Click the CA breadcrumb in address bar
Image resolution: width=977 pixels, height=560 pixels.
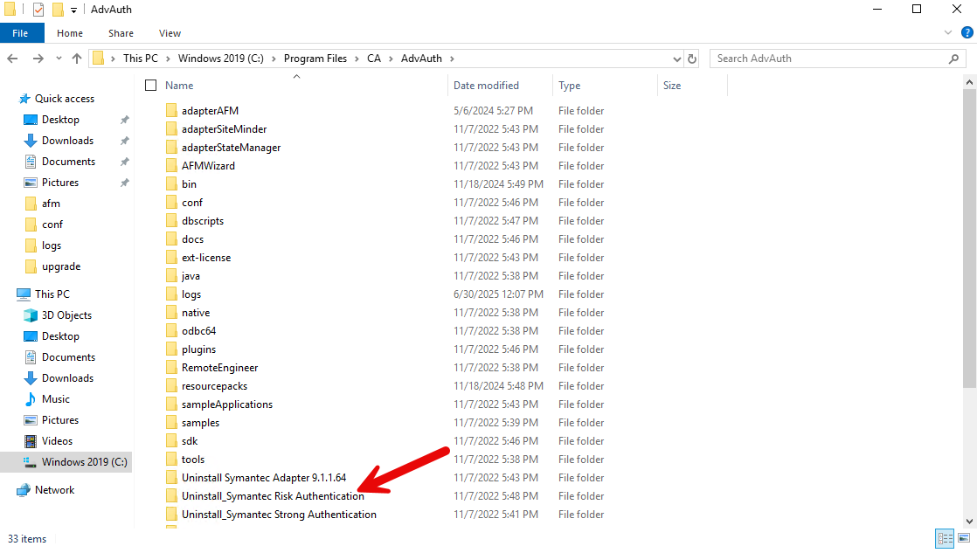374,58
